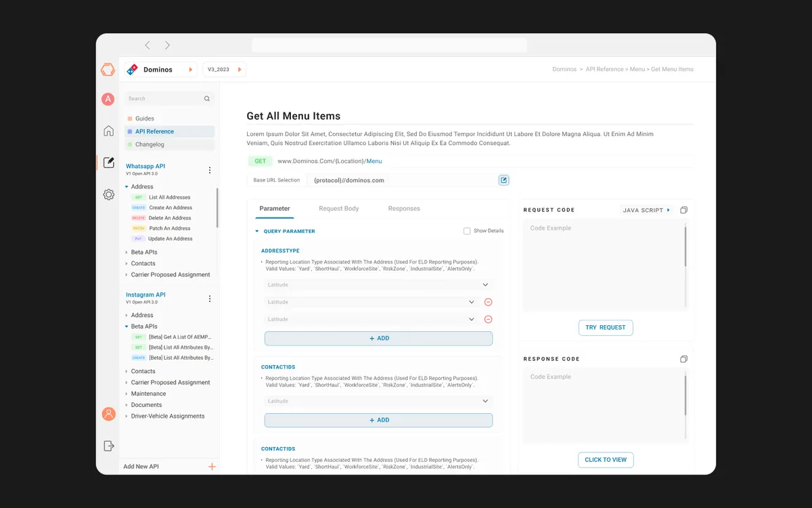Viewport: 812px width, 508px height.
Task: Open the three-dot menu for Whatsapp API
Action: (210, 170)
